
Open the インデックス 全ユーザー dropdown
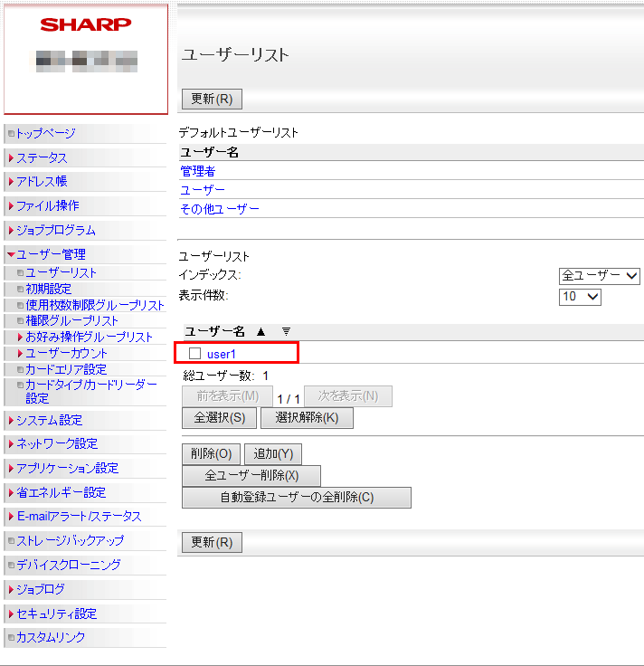click(x=599, y=276)
